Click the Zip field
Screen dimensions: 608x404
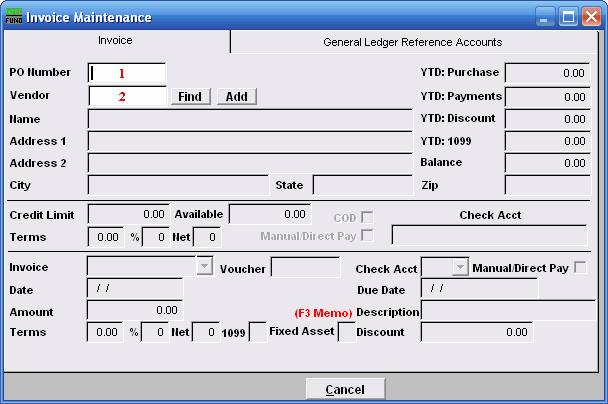[548, 185]
